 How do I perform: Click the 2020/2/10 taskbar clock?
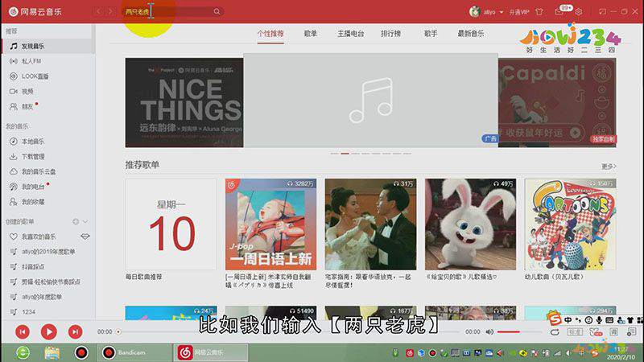621,353
